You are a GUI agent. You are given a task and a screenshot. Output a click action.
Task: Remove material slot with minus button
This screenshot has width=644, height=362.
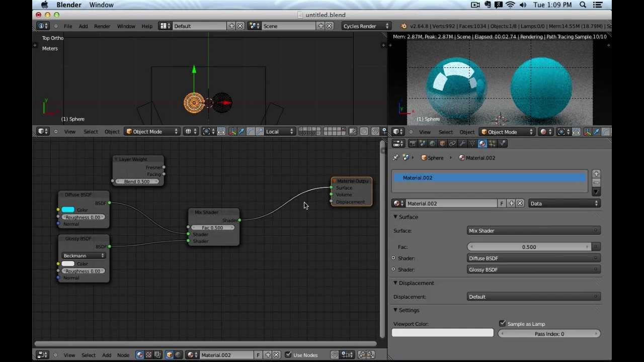point(596,183)
